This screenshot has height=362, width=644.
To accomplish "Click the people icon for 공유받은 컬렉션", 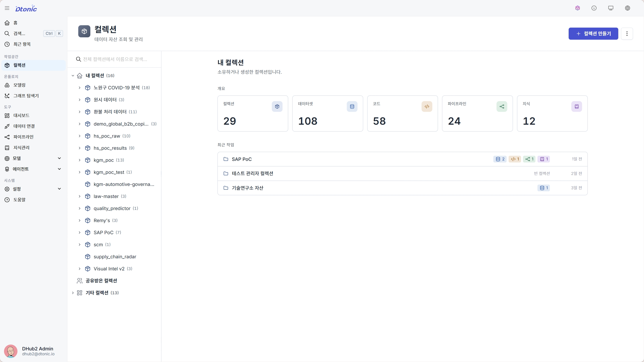I will click(x=80, y=281).
